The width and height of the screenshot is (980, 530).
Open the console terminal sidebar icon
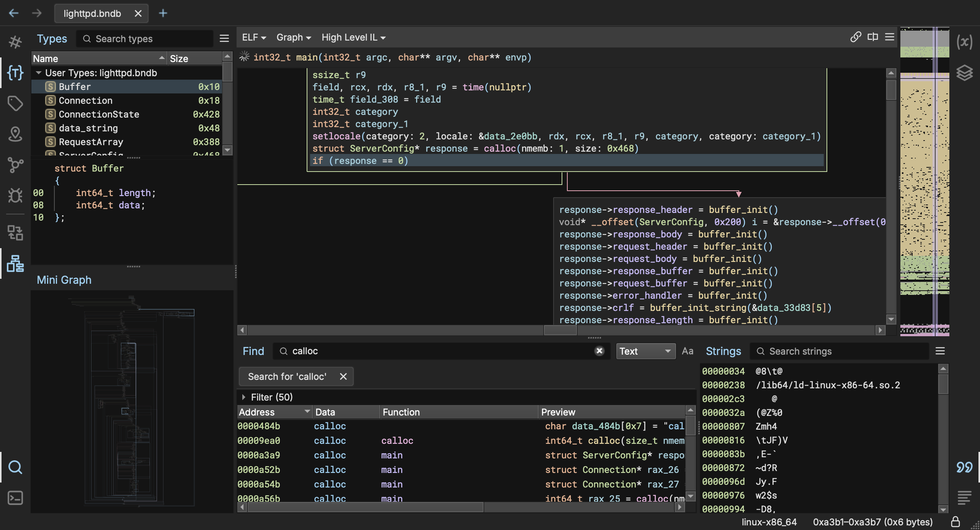coord(15,498)
